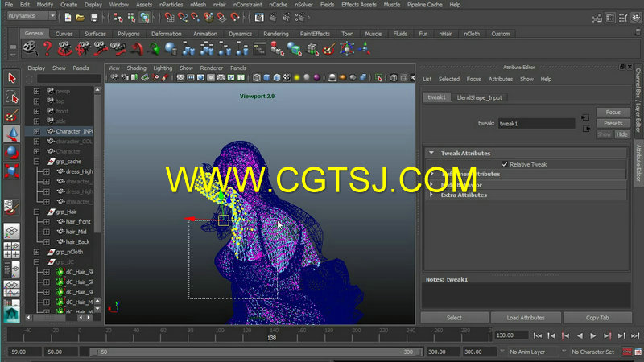The width and height of the screenshot is (644, 362).
Task: Click the outliner search field
Action: (68, 78)
